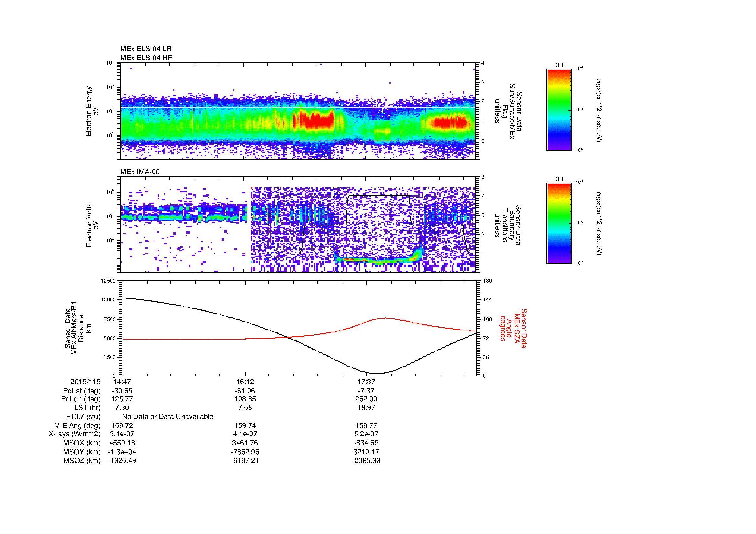Click PdLon value 125.77
The image size is (756, 534).
122,399
